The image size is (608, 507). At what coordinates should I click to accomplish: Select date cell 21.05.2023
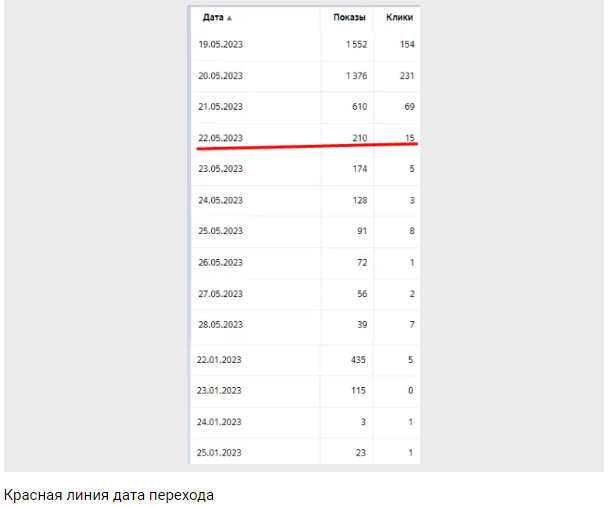coord(221,107)
